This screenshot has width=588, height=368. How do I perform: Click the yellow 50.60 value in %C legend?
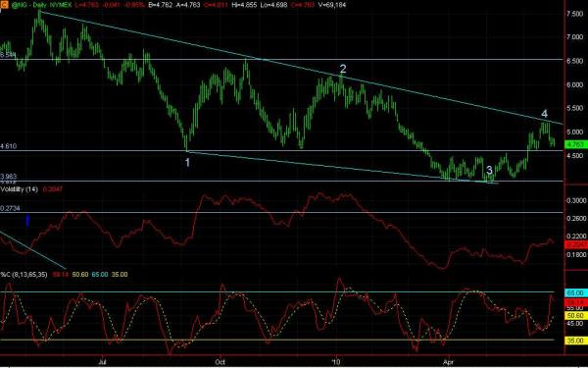click(x=80, y=275)
